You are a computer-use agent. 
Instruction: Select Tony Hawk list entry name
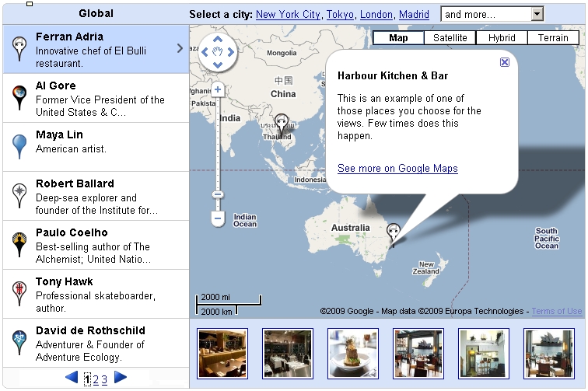64,281
